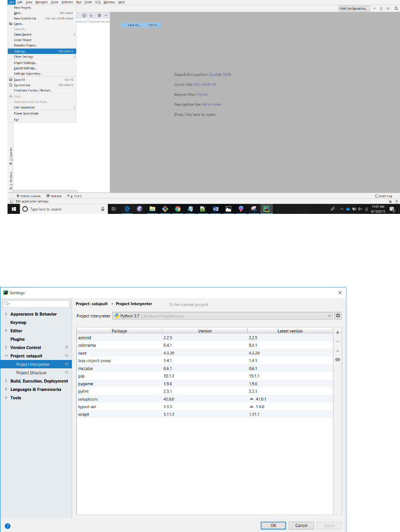The width and height of the screenshot is (400, 532).
Task: Click the uninstall package minus icon in Settings
Action: 338,342
